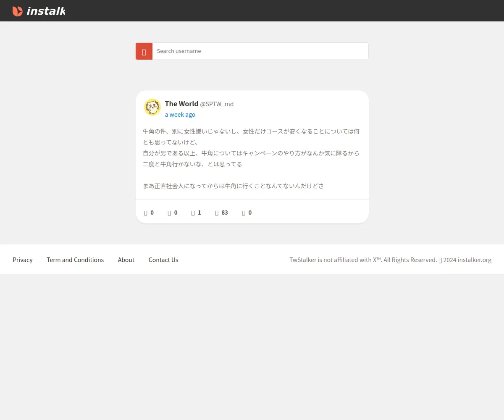The width and height of the screenshot is (504, 420).
Task: Open the Contact Us link
Action: click(x=163, y=260)
